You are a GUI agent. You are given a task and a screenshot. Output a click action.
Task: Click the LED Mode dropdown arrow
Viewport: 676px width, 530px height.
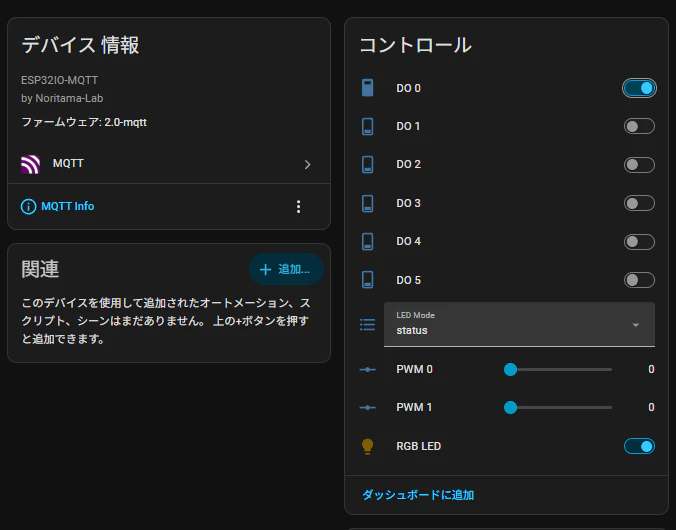click(x=635, y=325)
